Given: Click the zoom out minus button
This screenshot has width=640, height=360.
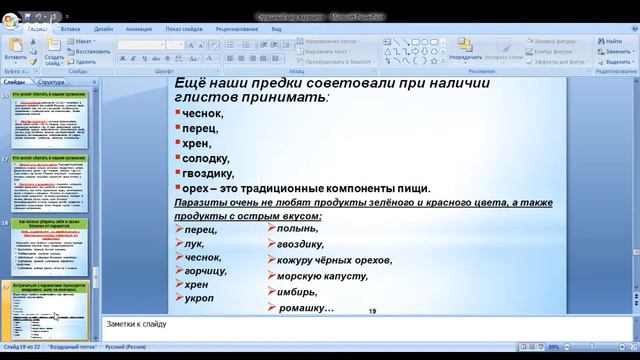Looking at the screenshot, I should pos(567,347).
